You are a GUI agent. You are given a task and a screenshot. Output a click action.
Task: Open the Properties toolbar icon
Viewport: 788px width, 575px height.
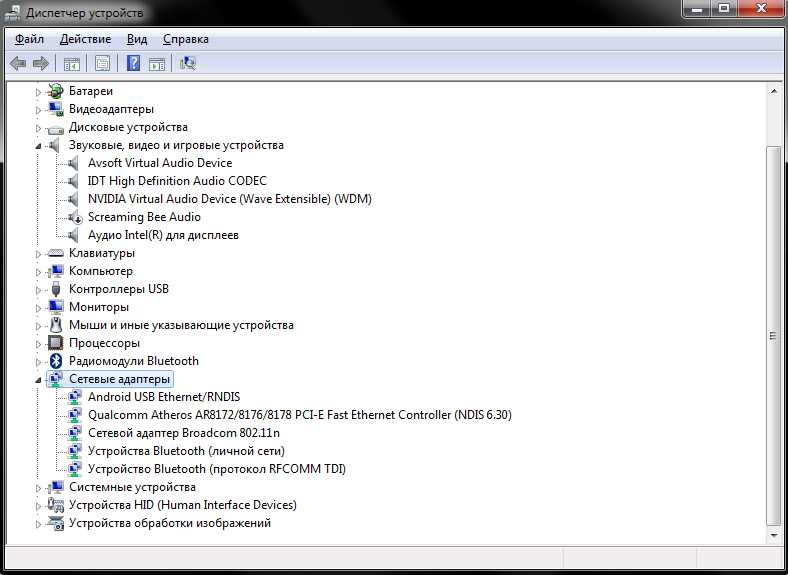pyautogui.click(x=103, y=63)
